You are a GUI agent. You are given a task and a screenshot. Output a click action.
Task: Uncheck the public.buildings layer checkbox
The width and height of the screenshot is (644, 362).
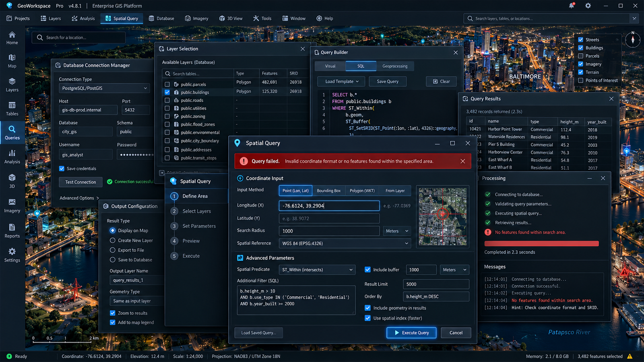point(167,92)
